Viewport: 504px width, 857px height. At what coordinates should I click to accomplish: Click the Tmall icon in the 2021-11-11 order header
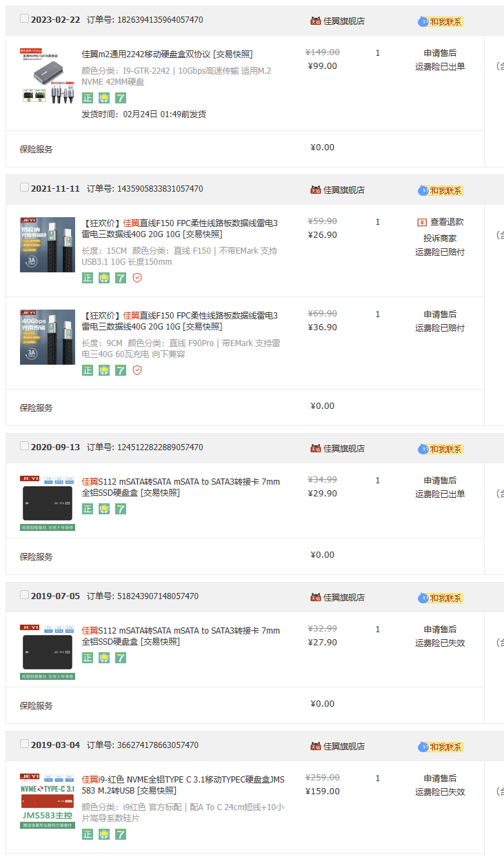[316, 190]
